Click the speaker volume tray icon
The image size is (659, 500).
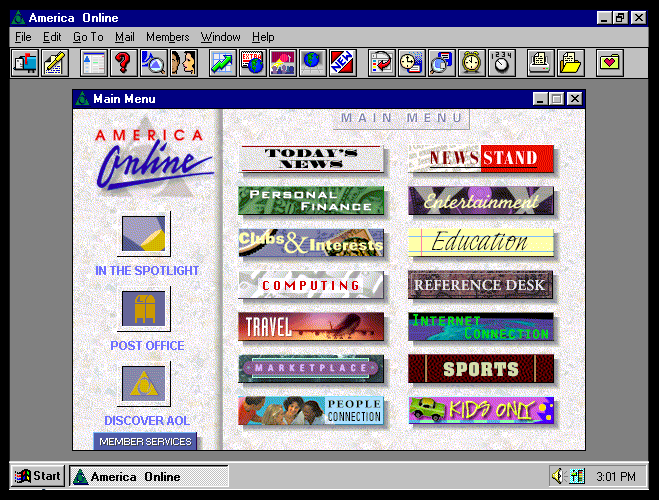pyautogui.click(x=558, y=476)
